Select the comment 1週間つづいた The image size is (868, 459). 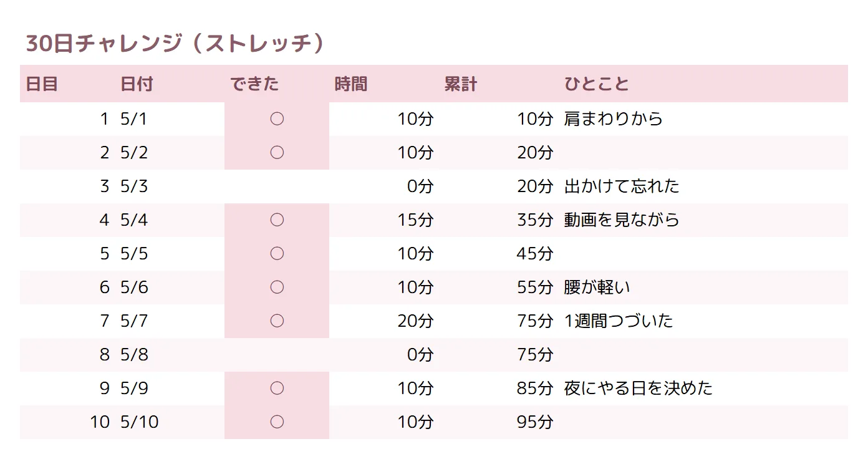(619, 321)
